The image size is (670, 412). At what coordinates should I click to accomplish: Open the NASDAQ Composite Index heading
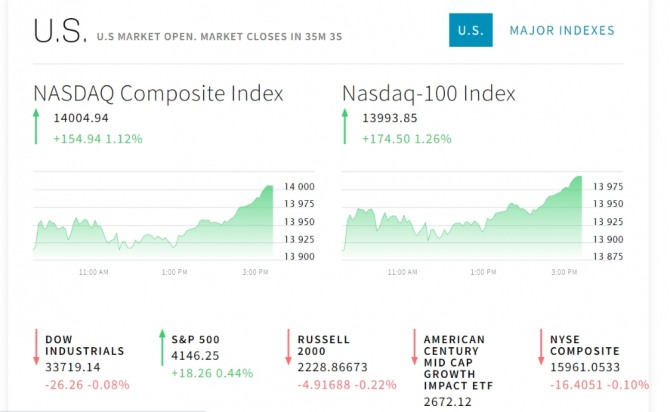click(x=158, y=94)
